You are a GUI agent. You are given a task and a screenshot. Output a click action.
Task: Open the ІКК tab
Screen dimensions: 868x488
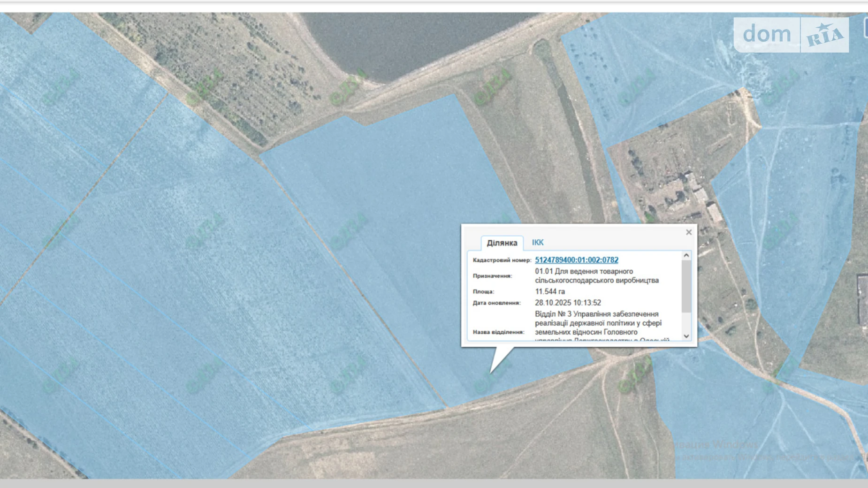[537, 242]
